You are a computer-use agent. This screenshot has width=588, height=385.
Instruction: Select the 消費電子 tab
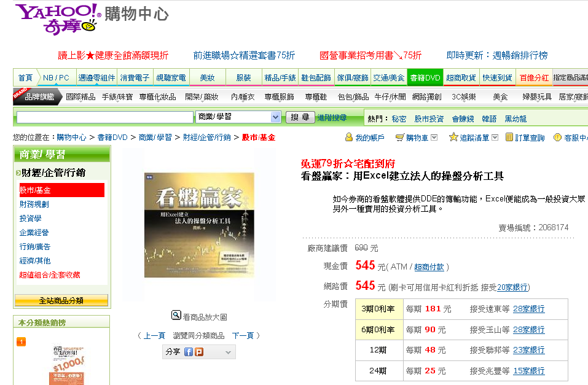point(135,77)
